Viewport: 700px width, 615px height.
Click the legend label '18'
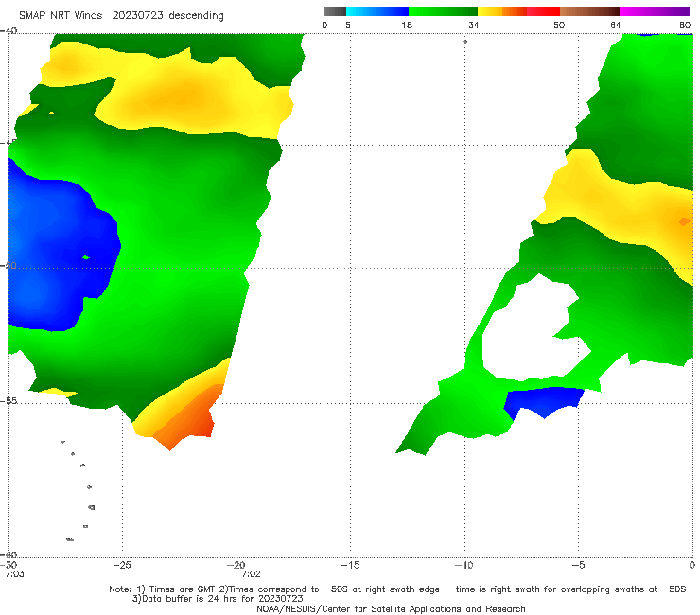pos(407,25)
